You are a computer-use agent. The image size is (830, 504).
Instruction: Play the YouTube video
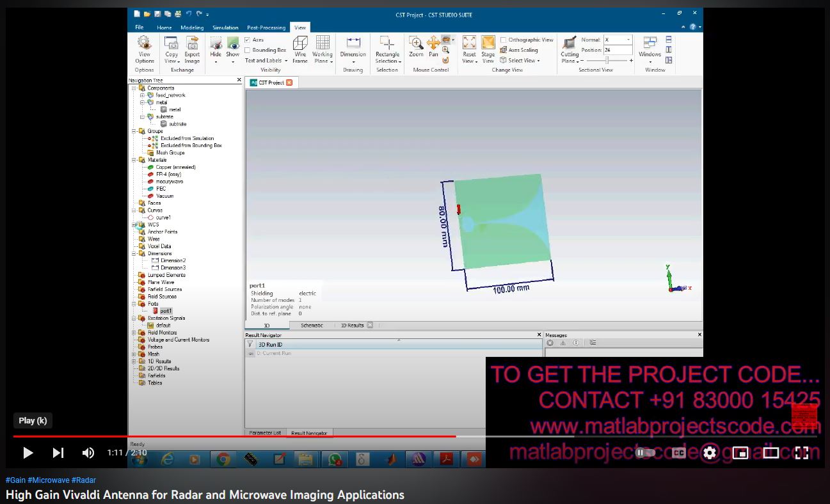coord(28,453)
